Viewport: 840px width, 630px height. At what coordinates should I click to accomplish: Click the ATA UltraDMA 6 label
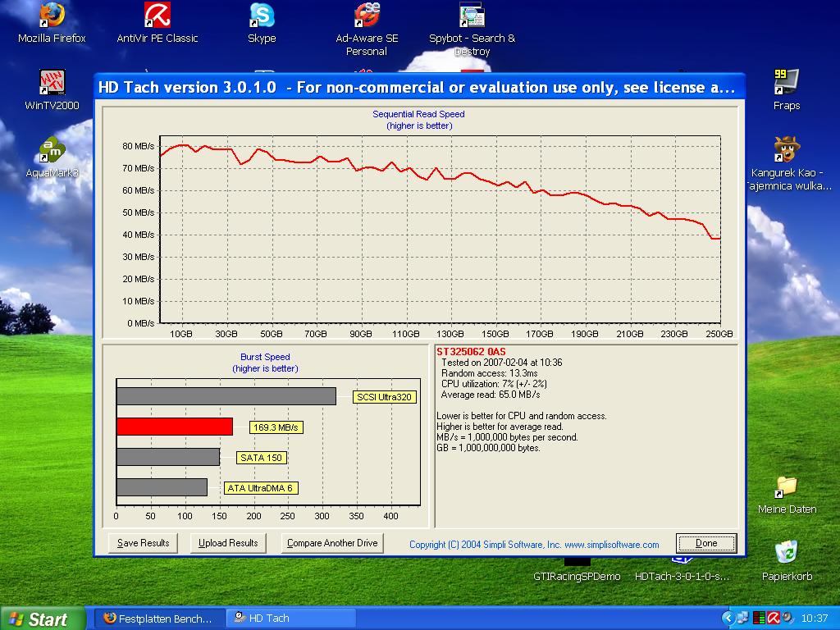[x=261, y=488]
